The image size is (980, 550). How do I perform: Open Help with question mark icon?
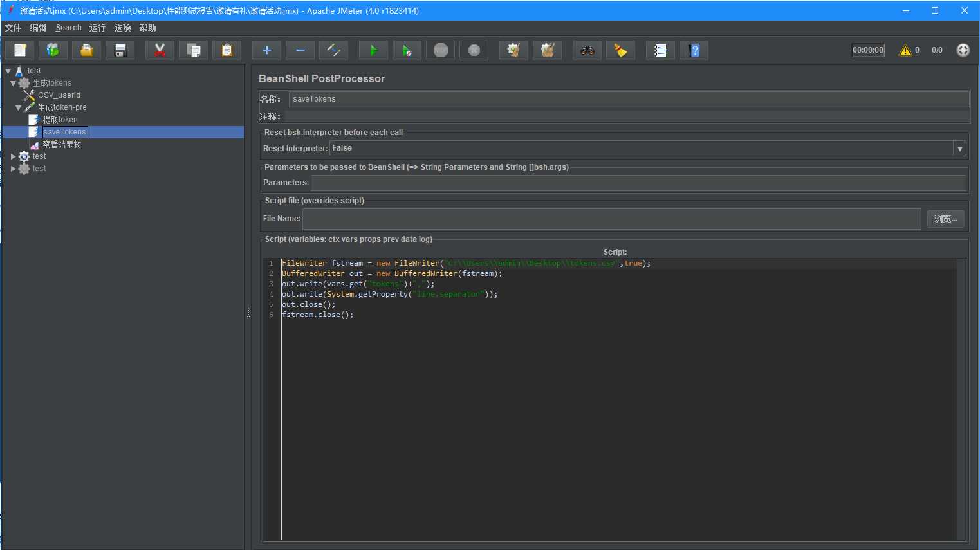pyautogui.click(x=694, y=50)
